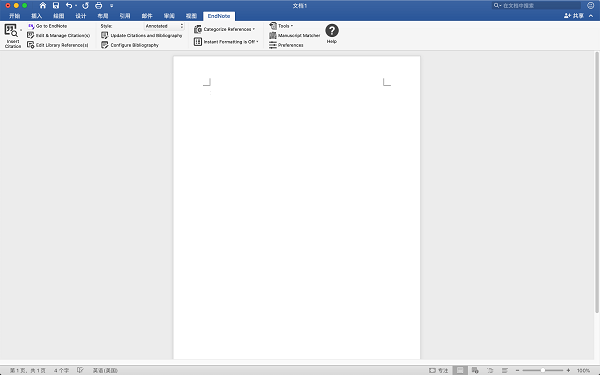The height and width of the screenshot is (375, 600).
Task: Collapse the ribbon with the chevron
Action: point(591,16)
